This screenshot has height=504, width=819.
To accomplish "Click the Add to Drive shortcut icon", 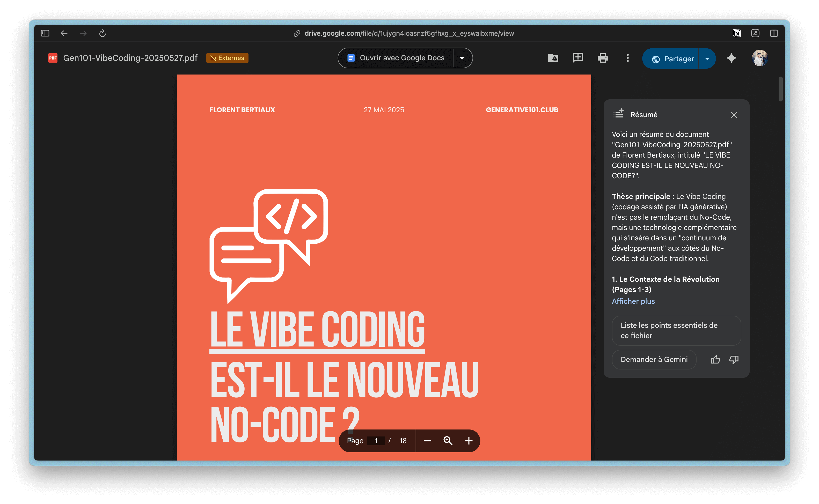I will pyautogui.click(x=553, y=58).
